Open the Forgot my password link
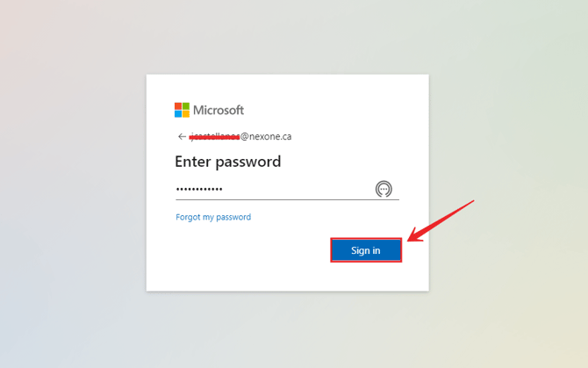 click(213, 217)
